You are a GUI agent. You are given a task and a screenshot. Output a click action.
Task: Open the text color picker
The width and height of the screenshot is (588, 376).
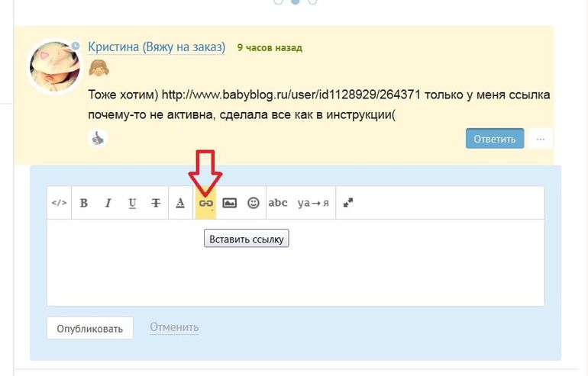pyautogui.click(x=180, y=203)
